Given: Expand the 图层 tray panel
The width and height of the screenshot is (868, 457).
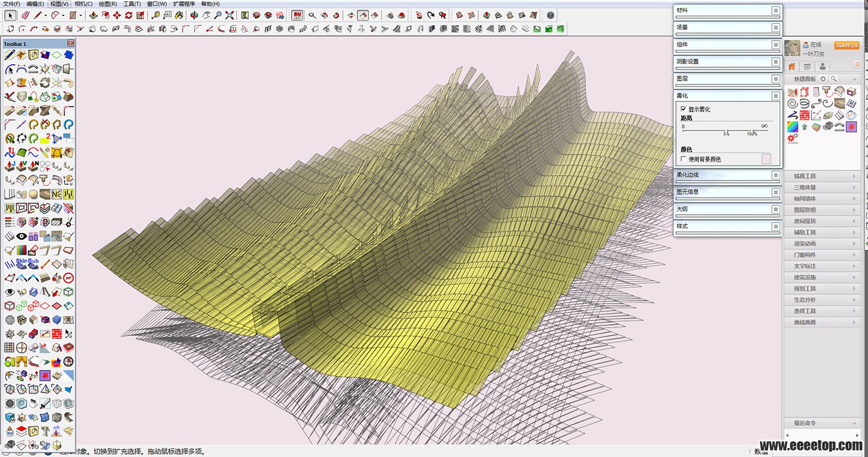Looking at the screenshot, I should pyautogui.click(x=728, y=79).
